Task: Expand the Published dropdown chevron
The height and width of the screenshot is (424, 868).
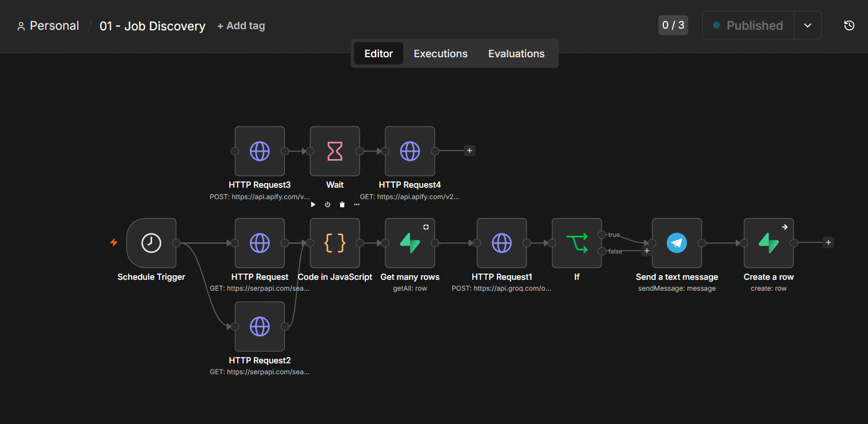Action: pyautogui.click(x=807, y=25)
